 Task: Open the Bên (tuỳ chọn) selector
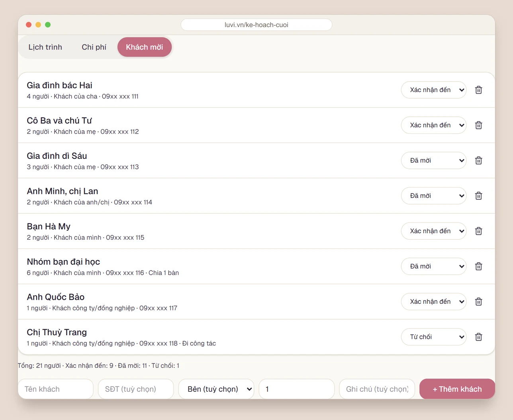click(216, 389)
